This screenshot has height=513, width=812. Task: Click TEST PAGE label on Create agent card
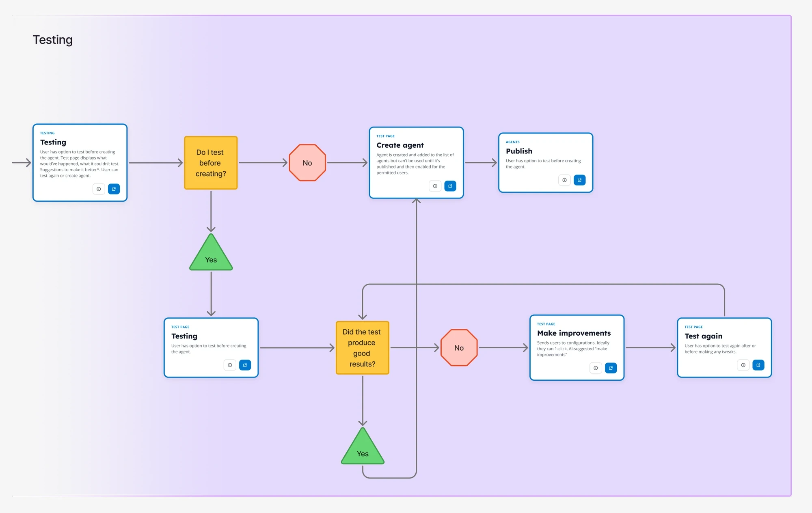(x=385, y=136)
